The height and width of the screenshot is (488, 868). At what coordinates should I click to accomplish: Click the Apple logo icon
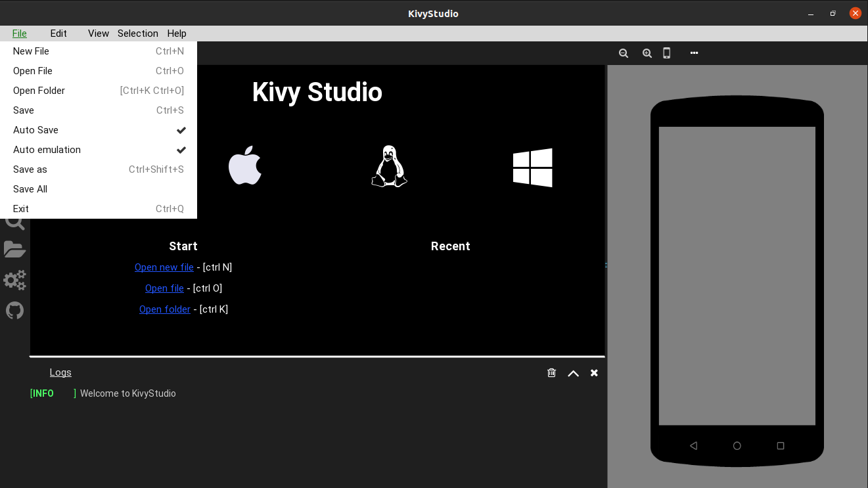click(x=245, y=166)
